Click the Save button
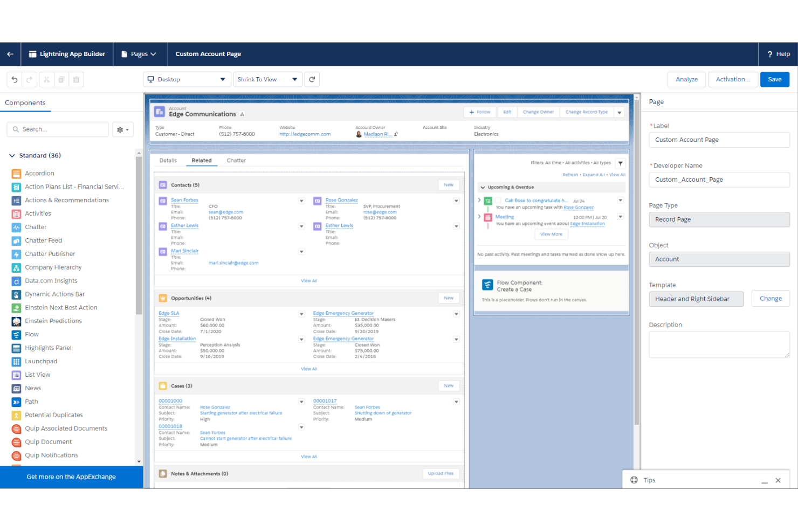 (775, 79)
